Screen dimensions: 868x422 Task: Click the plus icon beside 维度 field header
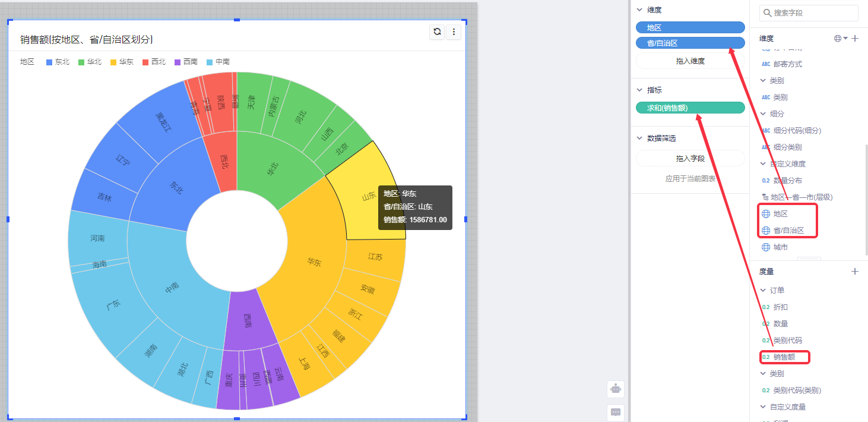pos(855,39)
